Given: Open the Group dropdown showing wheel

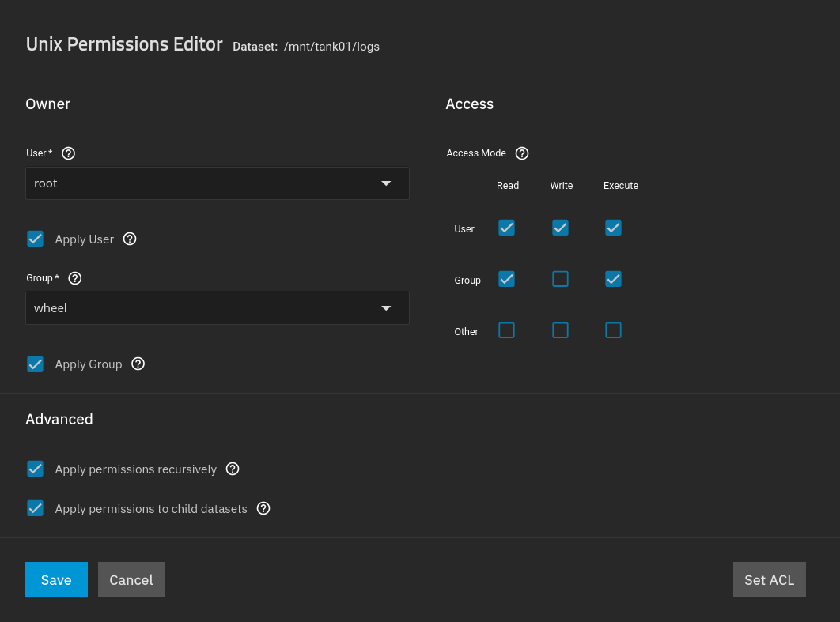Looking at the screenshot, I should [x=218, y=307].
